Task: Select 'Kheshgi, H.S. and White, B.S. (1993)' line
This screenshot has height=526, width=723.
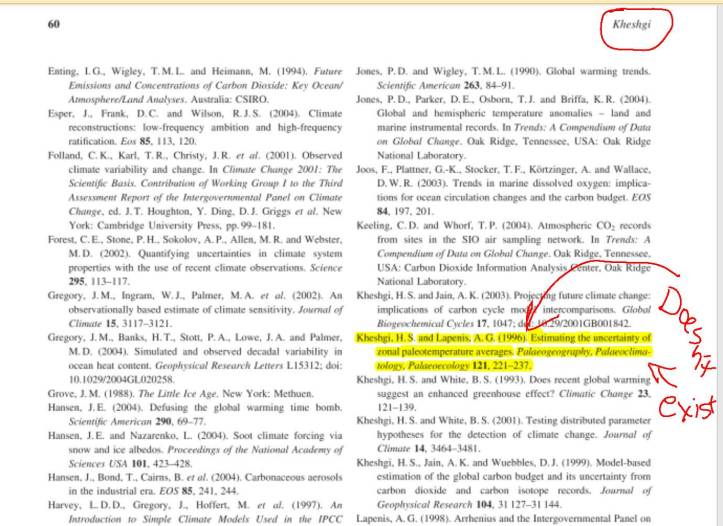Action: point(504,380)
